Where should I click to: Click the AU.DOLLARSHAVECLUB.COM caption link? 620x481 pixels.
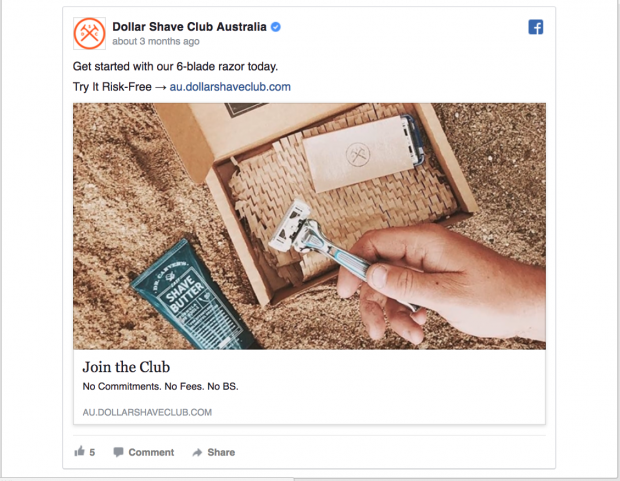(x=147, y=412)
